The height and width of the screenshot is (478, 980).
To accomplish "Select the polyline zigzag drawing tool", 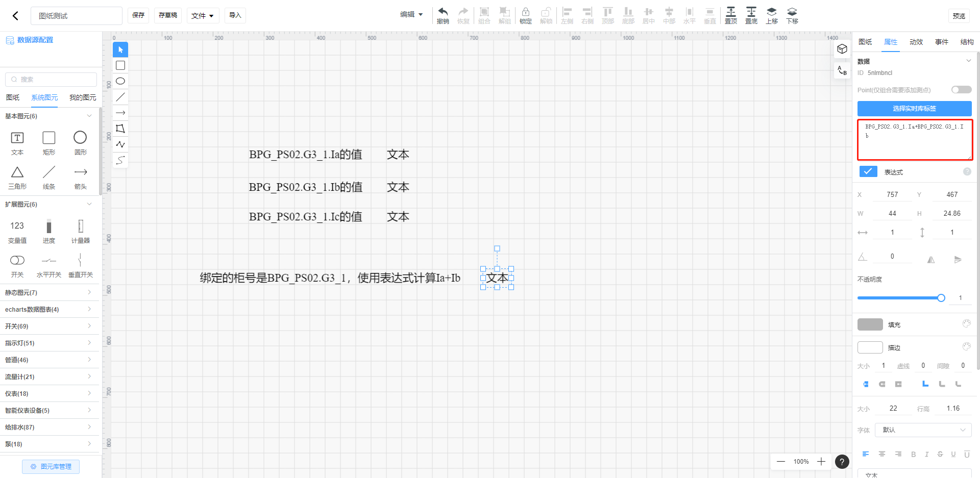I will click(x=120, y=144).
